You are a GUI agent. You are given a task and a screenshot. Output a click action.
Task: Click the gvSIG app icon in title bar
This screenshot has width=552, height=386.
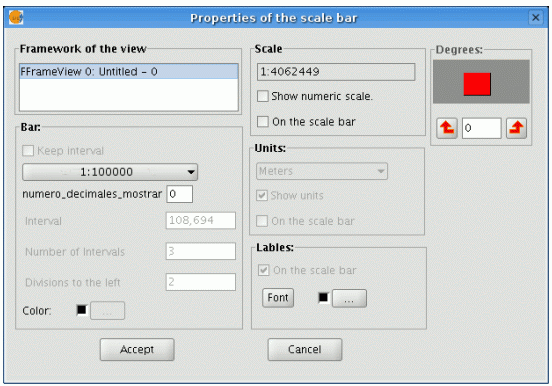click(16, 17)
